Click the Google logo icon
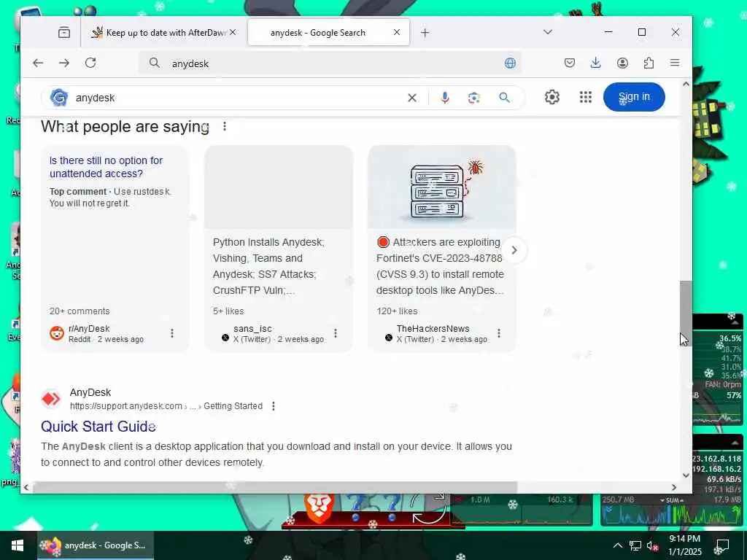This screenshot has width=747, height=560. tap(59, 98)
